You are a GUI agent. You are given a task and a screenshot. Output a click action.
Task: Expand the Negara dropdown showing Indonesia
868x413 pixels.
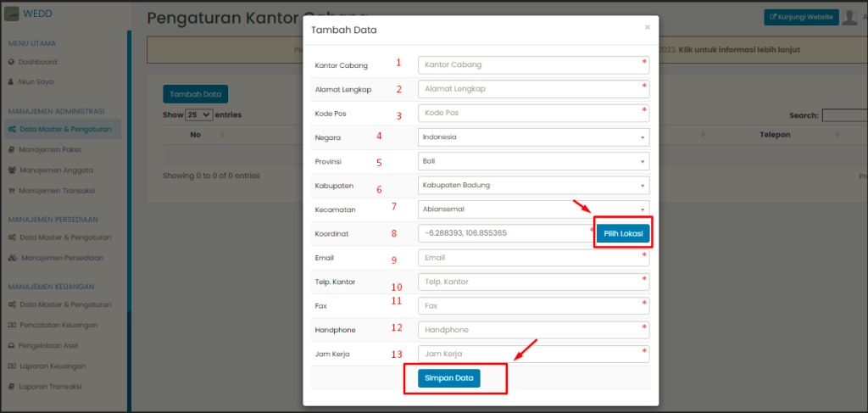pos(534,137)
